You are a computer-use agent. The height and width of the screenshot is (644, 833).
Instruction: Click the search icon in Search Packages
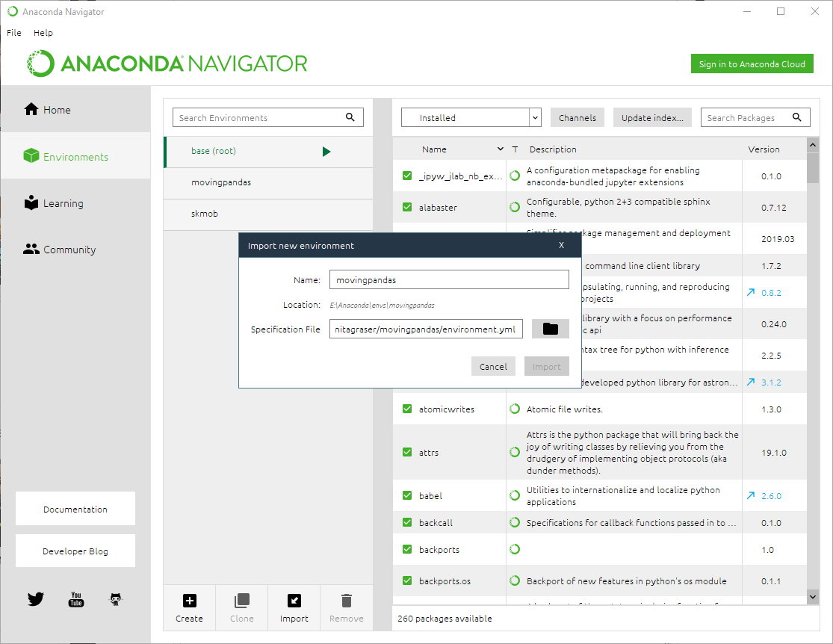tap(797, 117)
